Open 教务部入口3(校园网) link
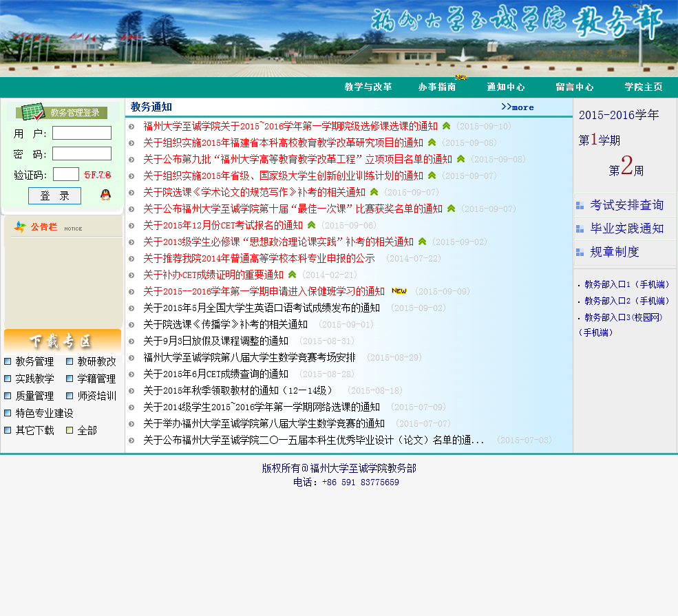Image resolution: width=678 pixels, height=616 pixels. (x=624, y=317)
